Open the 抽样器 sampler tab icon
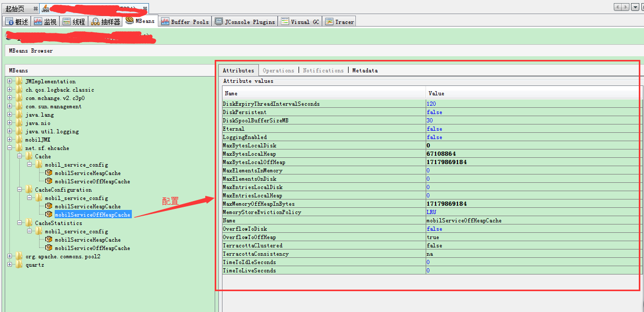 point(95,21)
